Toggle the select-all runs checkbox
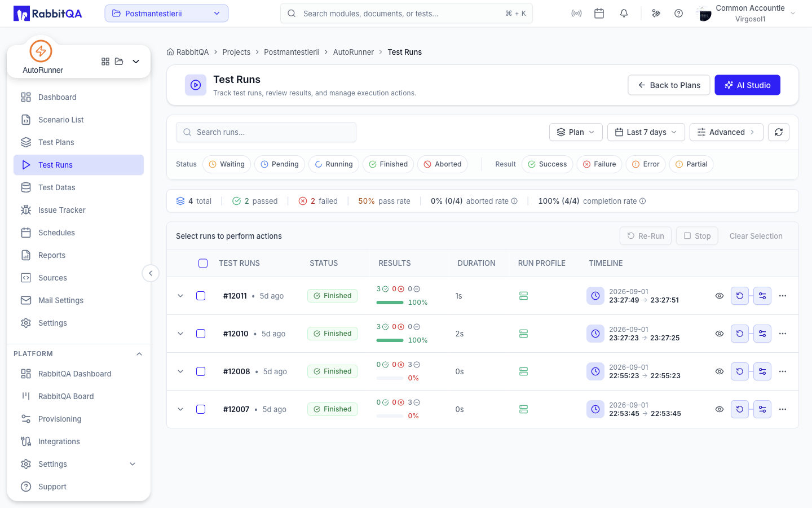Image resolution: width=812 pixels, height=508 pixels. pyautogui.click(x=203, y=263)
